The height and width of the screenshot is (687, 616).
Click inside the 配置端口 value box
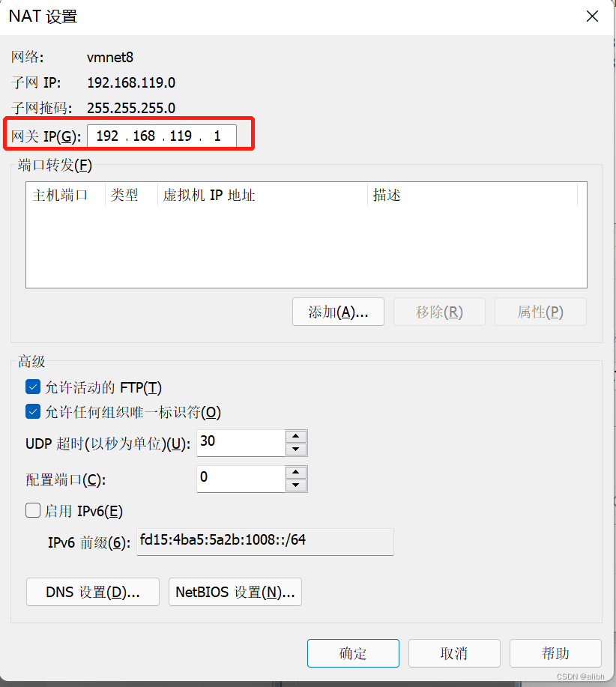click(x=240, y=479)
